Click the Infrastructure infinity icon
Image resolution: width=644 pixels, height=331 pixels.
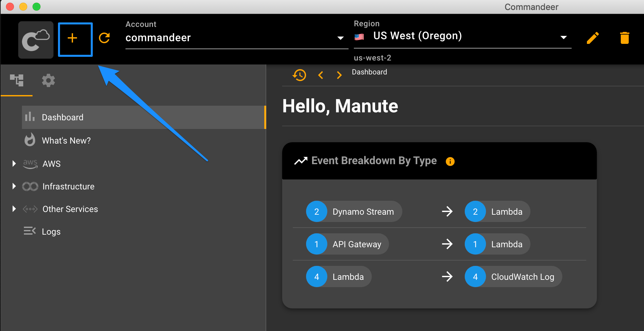pos(30,186)
